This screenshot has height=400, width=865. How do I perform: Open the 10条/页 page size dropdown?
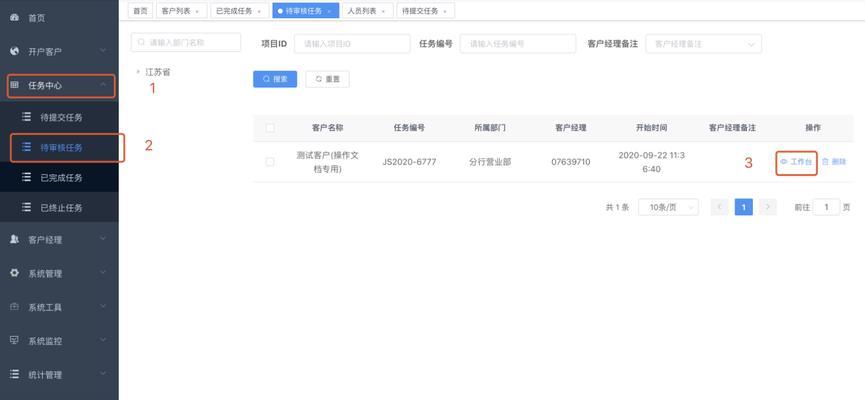[669, 207]
